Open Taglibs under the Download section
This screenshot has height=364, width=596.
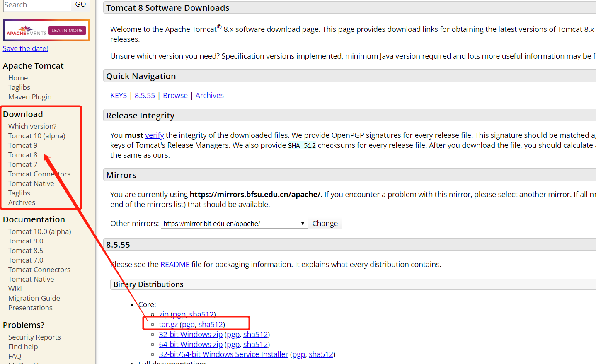pos(19,193)
